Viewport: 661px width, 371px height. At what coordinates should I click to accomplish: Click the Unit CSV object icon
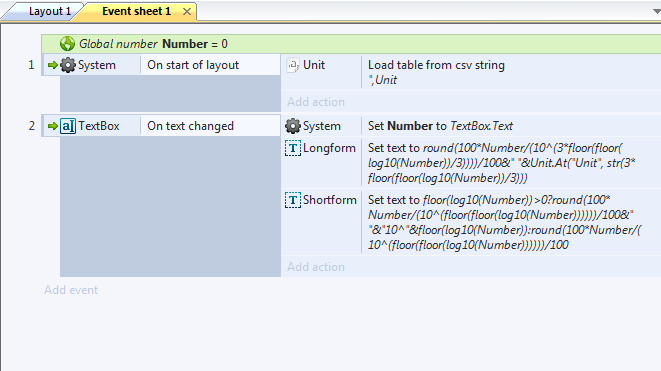click(x=293, y=65)
